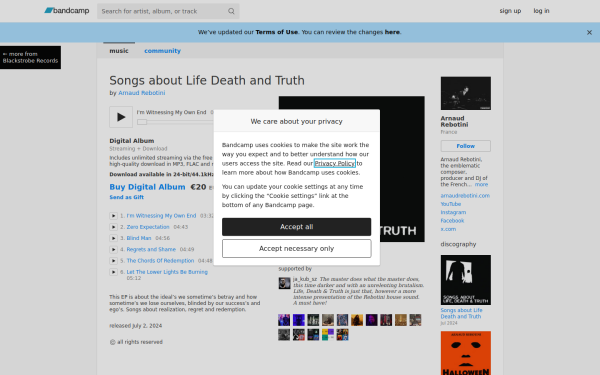Open the ja_kub_sz supporter avatar
The image size is (600, 375).
[x=284, y=283]
